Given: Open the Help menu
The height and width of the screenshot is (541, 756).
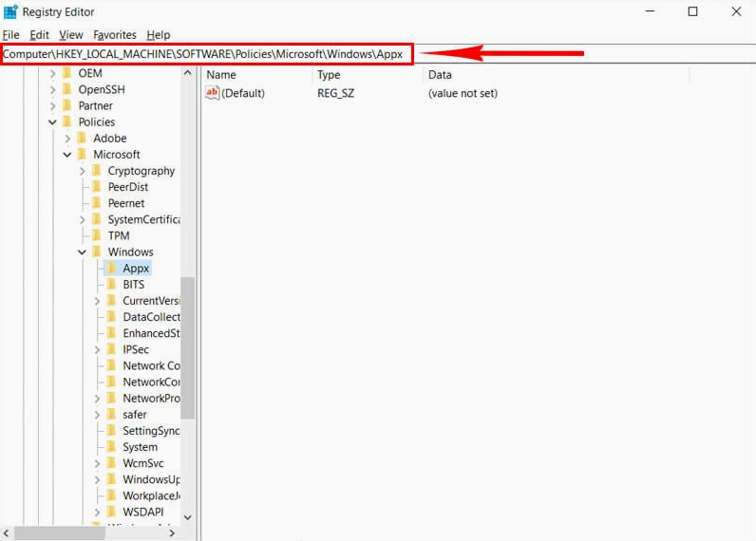Looking at the screenshot, I should coord(159,35).
